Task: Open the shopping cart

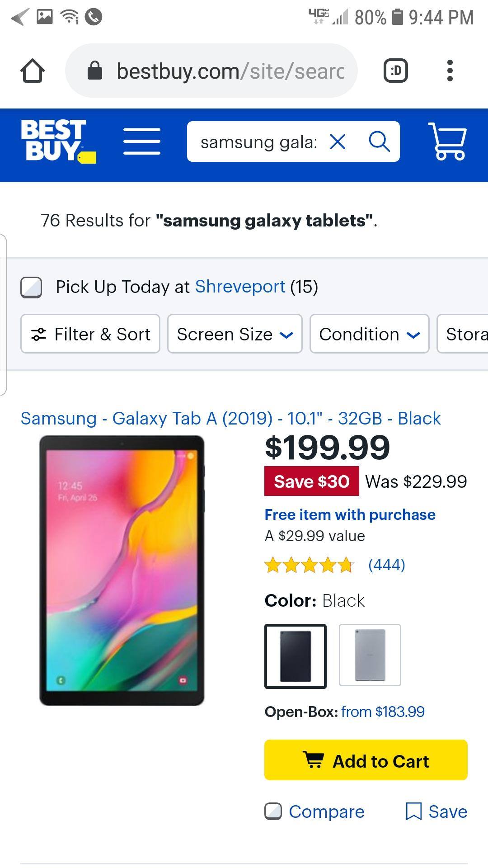Action: [447, 141]
